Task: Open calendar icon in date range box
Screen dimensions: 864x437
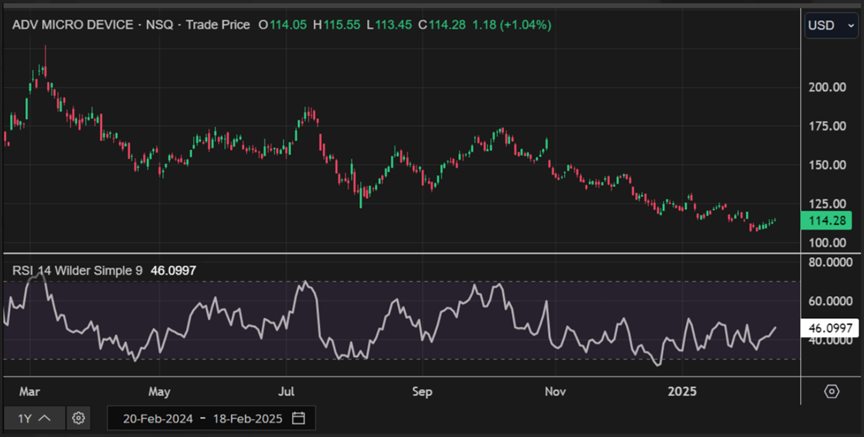Action: tap(298, 417)
